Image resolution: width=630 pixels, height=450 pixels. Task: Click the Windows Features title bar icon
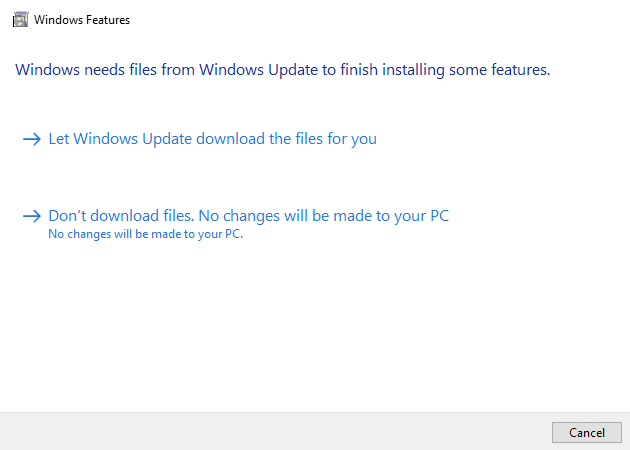click(18, 19)
